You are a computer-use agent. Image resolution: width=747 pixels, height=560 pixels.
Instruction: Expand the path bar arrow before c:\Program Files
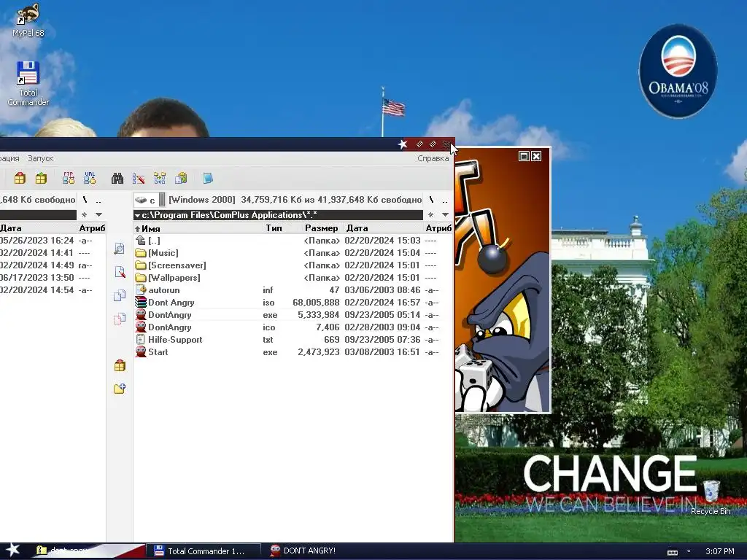point(137,216)
